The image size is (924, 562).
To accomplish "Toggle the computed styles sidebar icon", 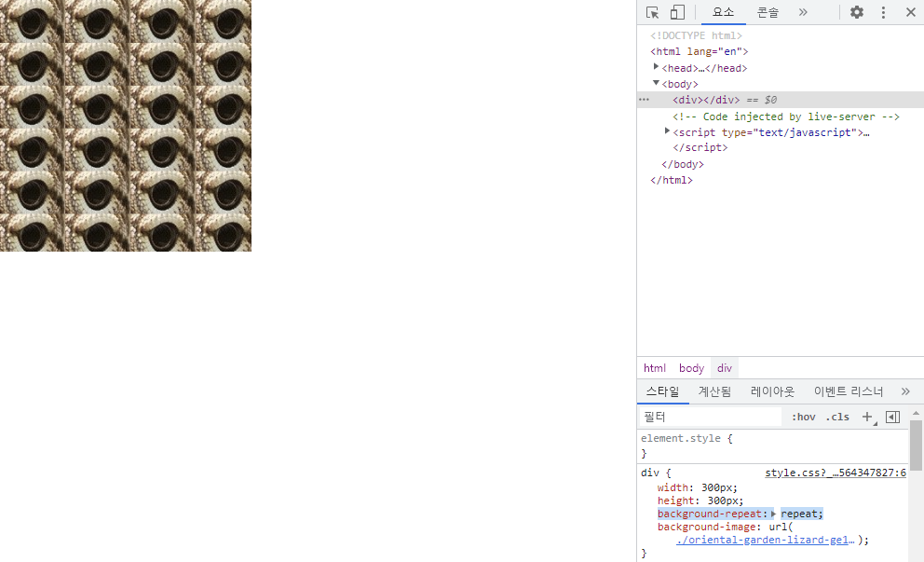I will [892, 417].
